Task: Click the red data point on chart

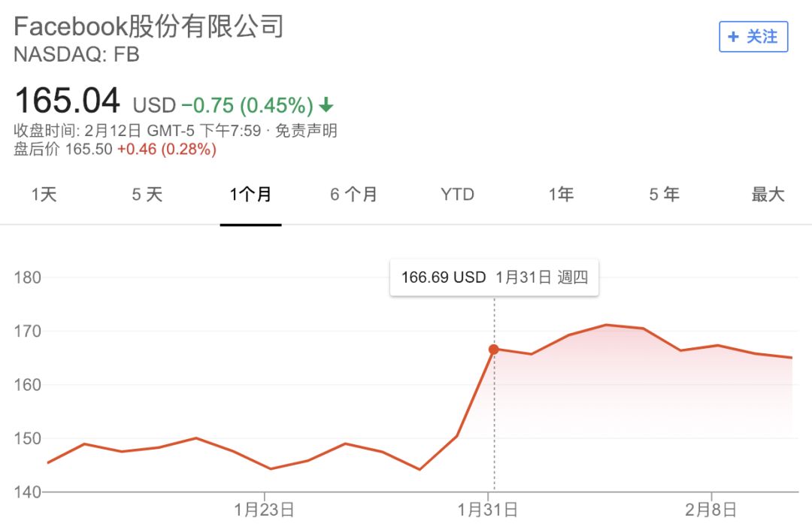Action: (494, 350)
